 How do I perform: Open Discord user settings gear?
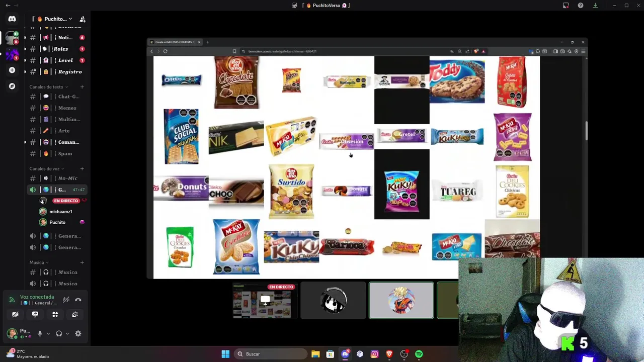78,333
